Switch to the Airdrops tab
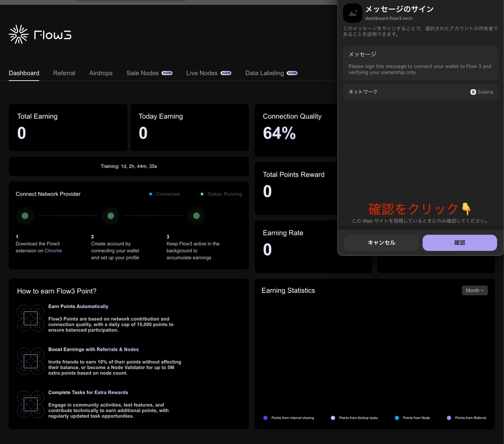The image size is (504, 444). pyautogui.click(x=101, y=73)
